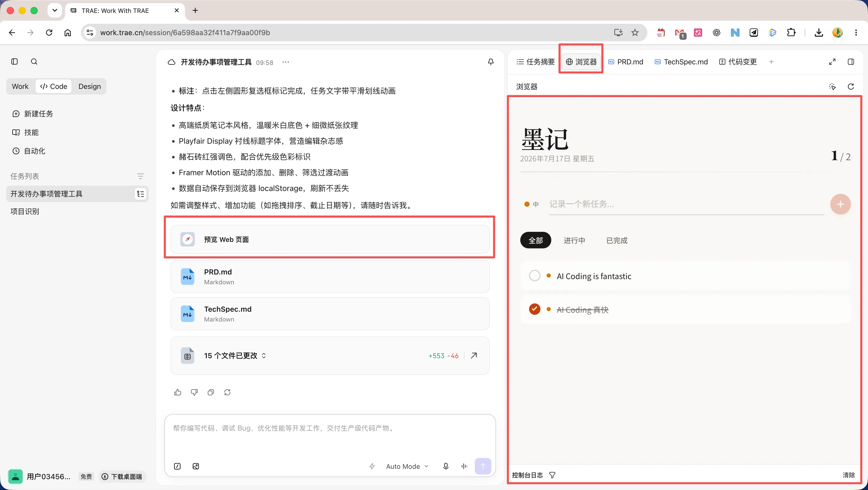Click the task list filter icon
This screenshot has width=868, height=490.
pyautogui.click(x=141, y=176)
